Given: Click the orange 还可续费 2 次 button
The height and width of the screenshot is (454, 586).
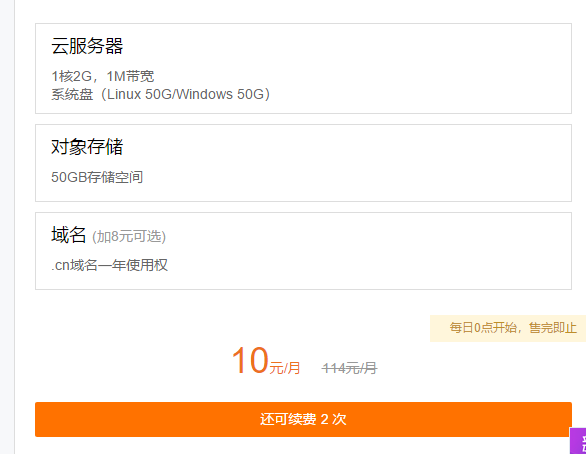Looking at the screenshot, I should click(303, 419).
